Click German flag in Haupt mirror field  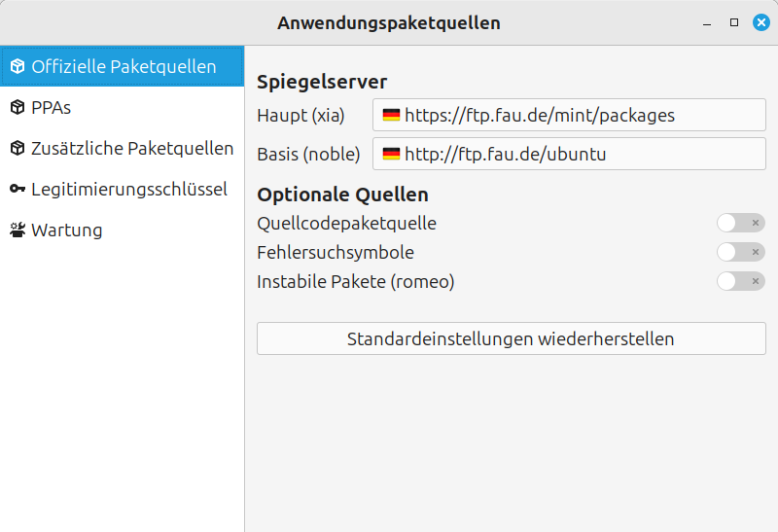391,116
